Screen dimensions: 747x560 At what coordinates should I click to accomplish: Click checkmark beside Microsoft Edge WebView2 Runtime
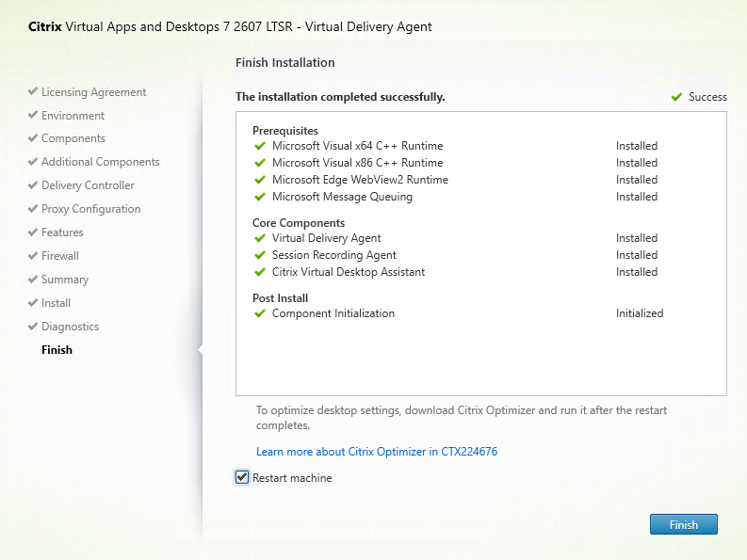point(260,180)
